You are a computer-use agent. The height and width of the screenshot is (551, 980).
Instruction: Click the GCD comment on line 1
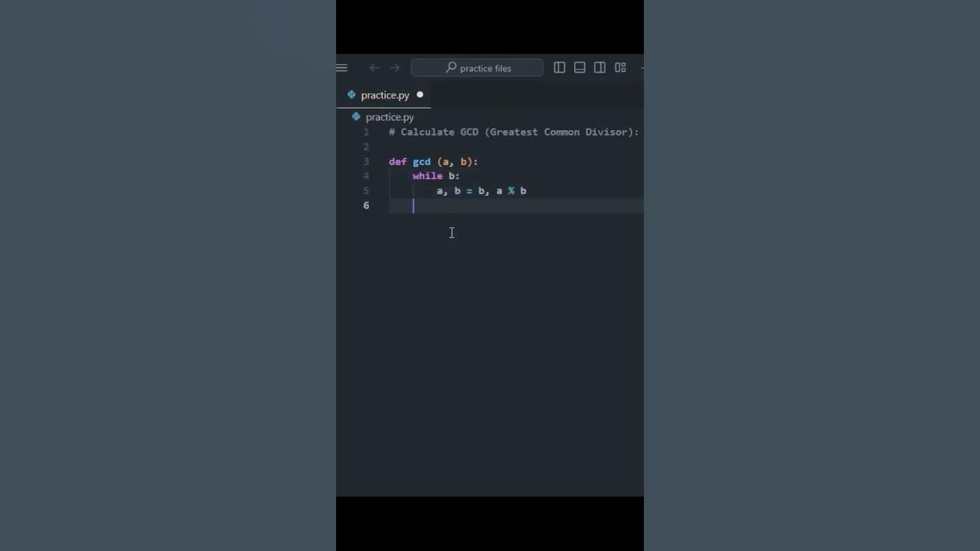click(x=514, y=132)
